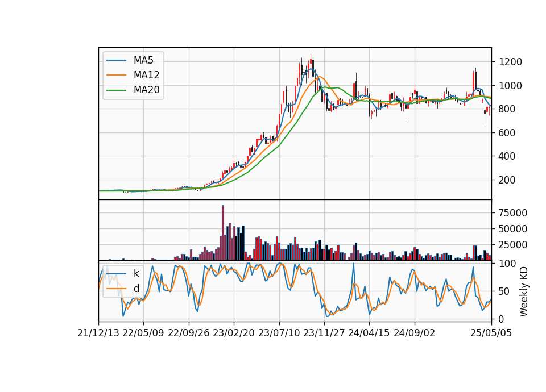
Task: Click the 600 price axis tick label
Action: click(x=507, y=133)
